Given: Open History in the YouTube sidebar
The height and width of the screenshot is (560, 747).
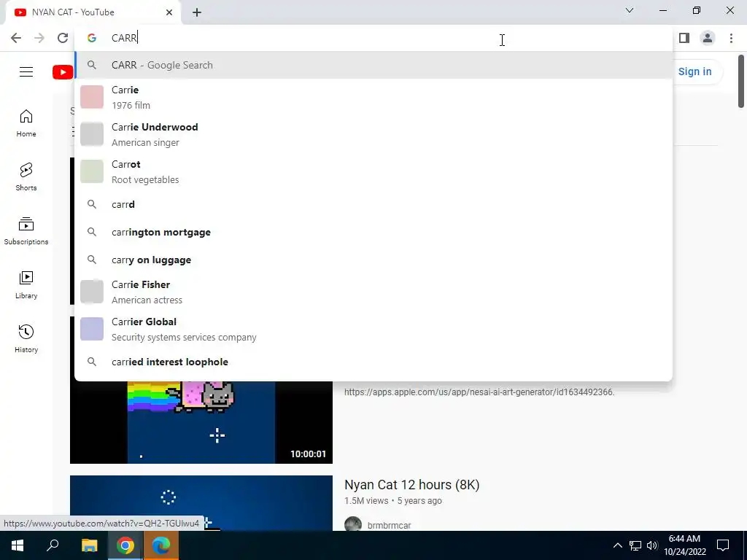Looking at the screenshot, I should pos(26,338).
